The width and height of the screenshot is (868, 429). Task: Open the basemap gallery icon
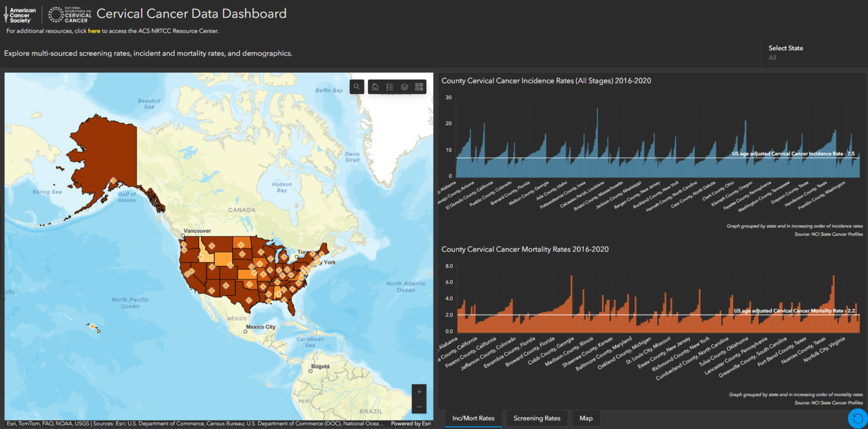(419, 86)
